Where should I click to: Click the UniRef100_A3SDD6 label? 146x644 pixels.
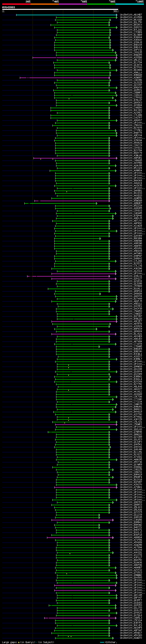click(x=131, y=58)
